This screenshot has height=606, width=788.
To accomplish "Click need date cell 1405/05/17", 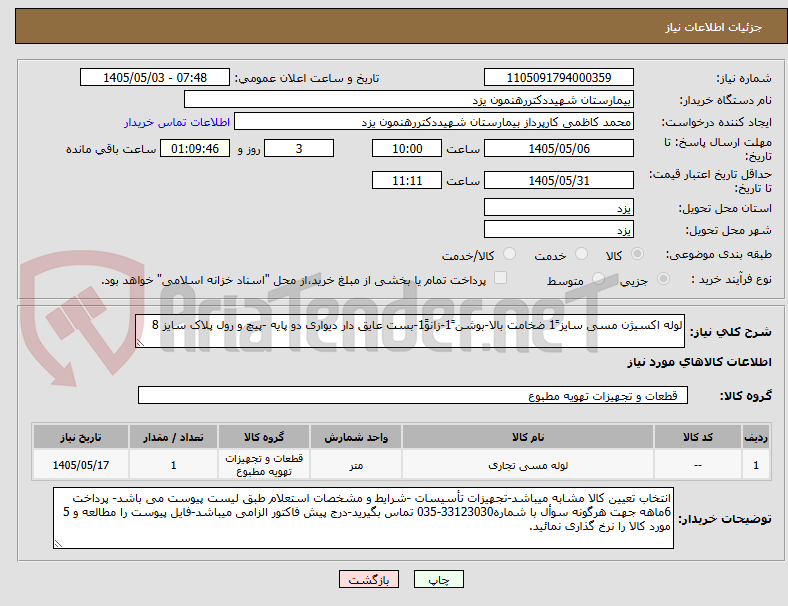I will [x=81, y=465].
